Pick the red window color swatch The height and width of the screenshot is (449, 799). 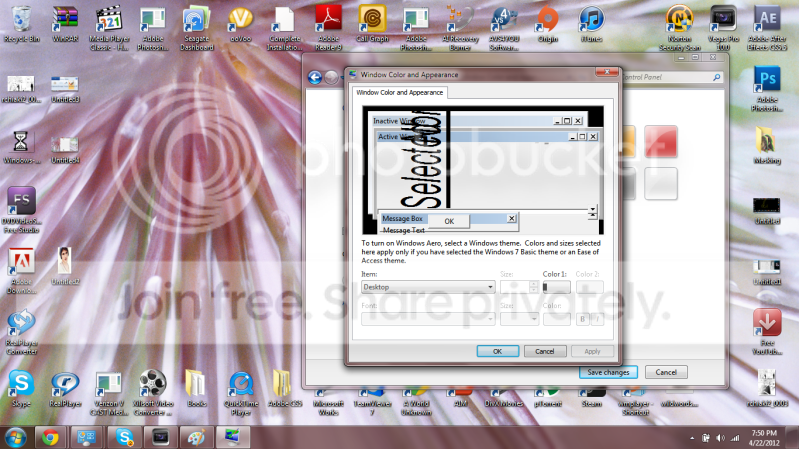pyautogui.click(x=661, y=141)
